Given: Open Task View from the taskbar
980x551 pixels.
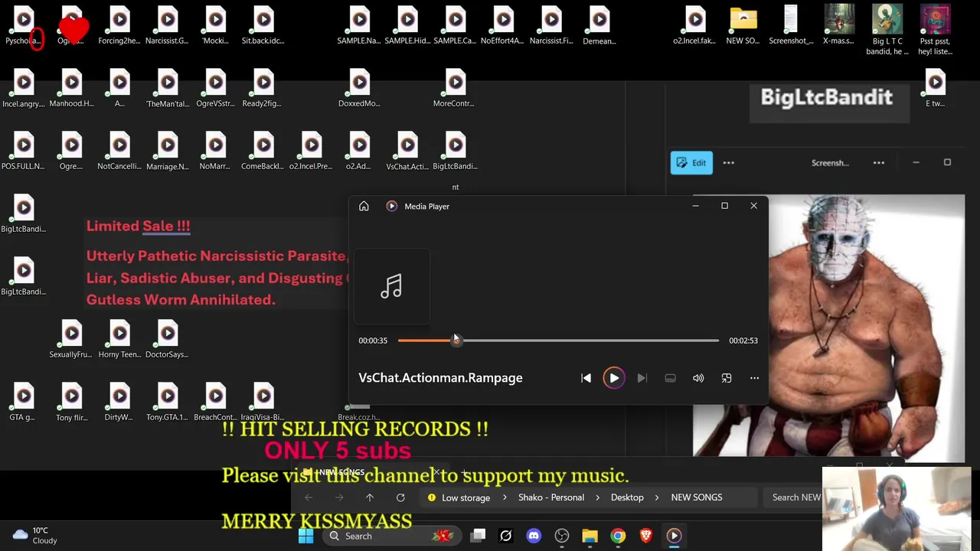Looking at the screenshot, I should tap(478, 536).
